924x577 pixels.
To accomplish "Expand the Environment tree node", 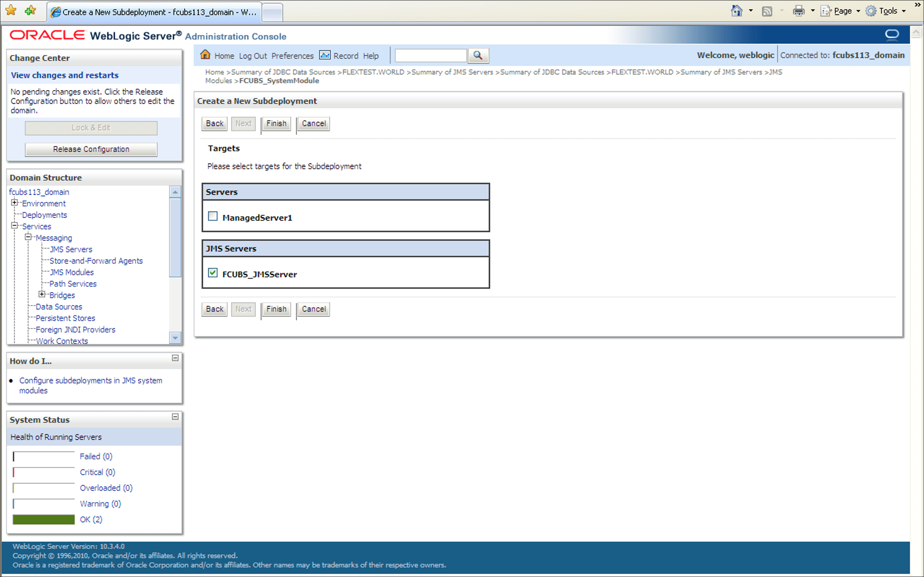I will pos(14,203).
